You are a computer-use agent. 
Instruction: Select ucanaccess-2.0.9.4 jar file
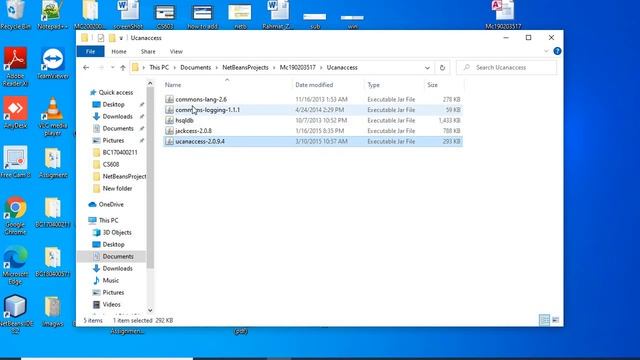[x=313, y=141]
